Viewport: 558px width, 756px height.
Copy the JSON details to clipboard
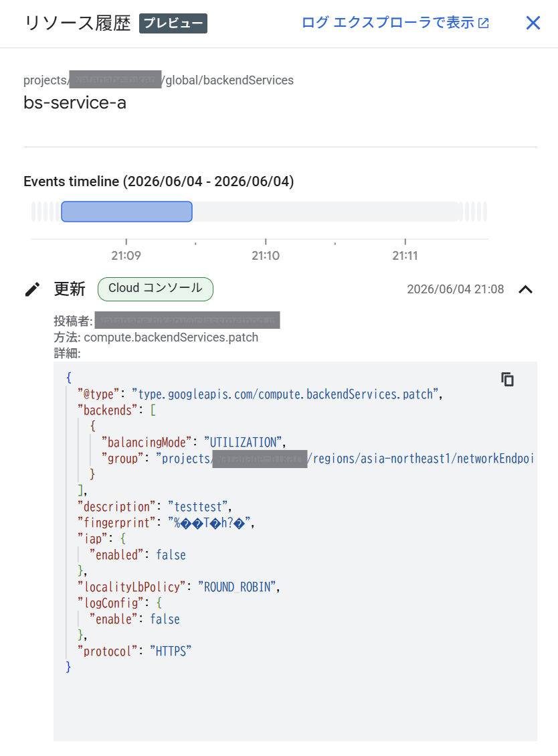(x=507, y=380)
